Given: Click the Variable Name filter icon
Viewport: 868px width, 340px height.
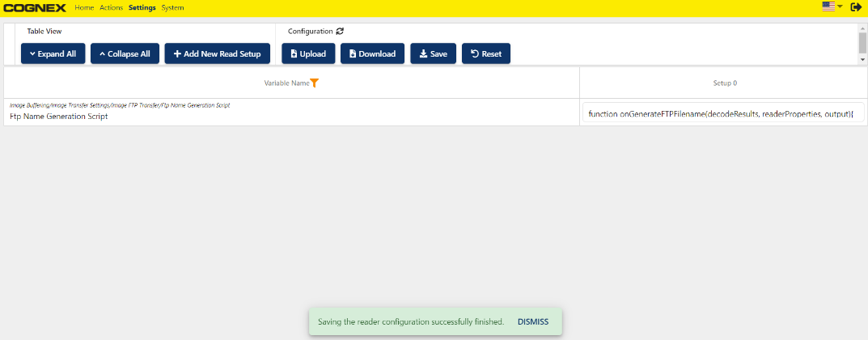Looking at the screenshot, I should coord(315,83).
